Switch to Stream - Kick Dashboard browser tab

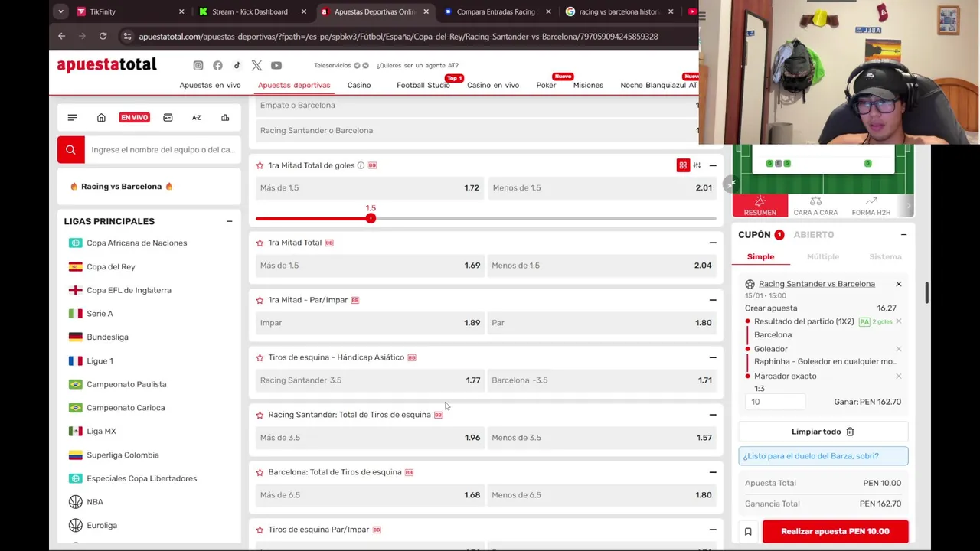tap(250, 11)
